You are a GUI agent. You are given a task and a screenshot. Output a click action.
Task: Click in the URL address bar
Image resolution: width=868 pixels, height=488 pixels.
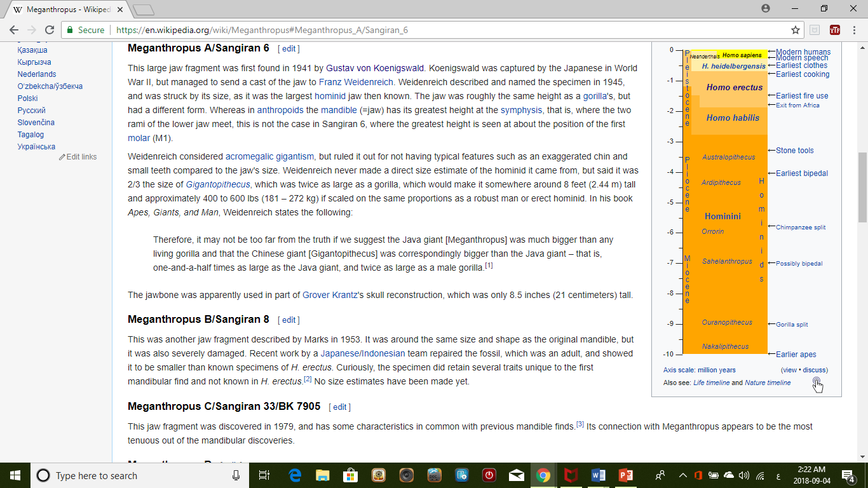coord(445,30)
